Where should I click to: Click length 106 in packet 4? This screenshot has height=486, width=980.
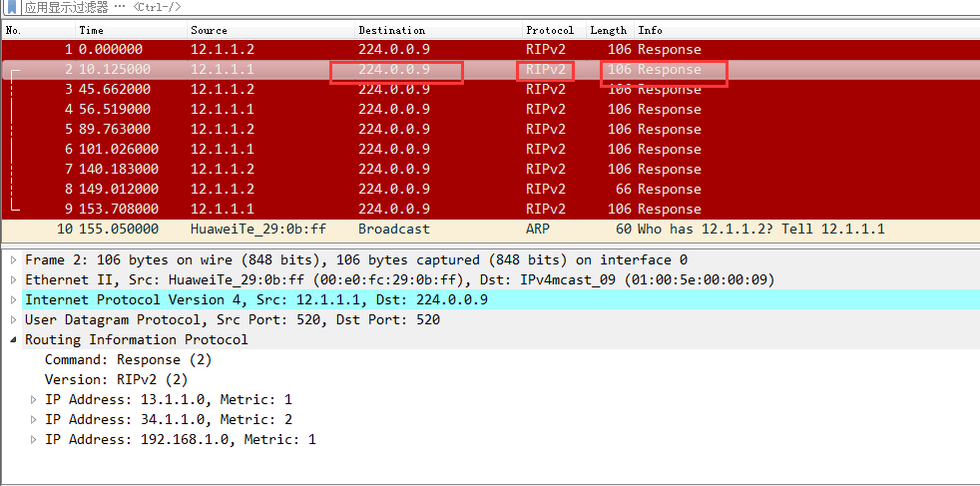pos(620,110)
